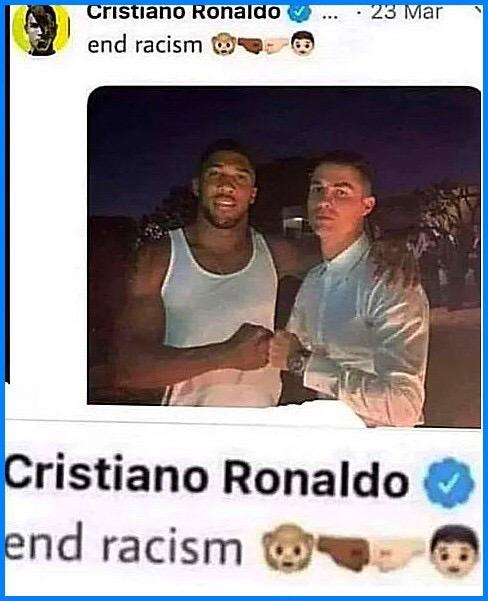The height and width of the screenshot is (601, 488).
Task: Click the small monkey emoji in post
Action: click(x=223, y=46)
